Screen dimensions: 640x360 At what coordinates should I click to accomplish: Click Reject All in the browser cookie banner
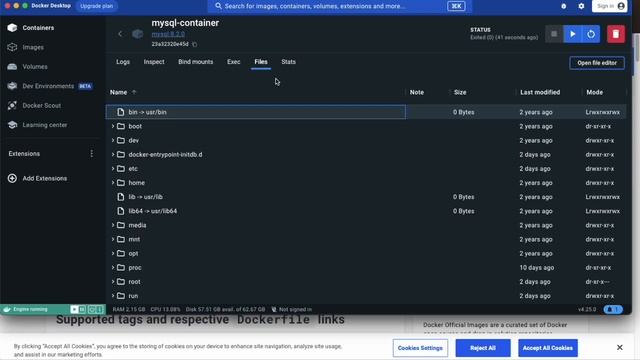click(483, 348)
